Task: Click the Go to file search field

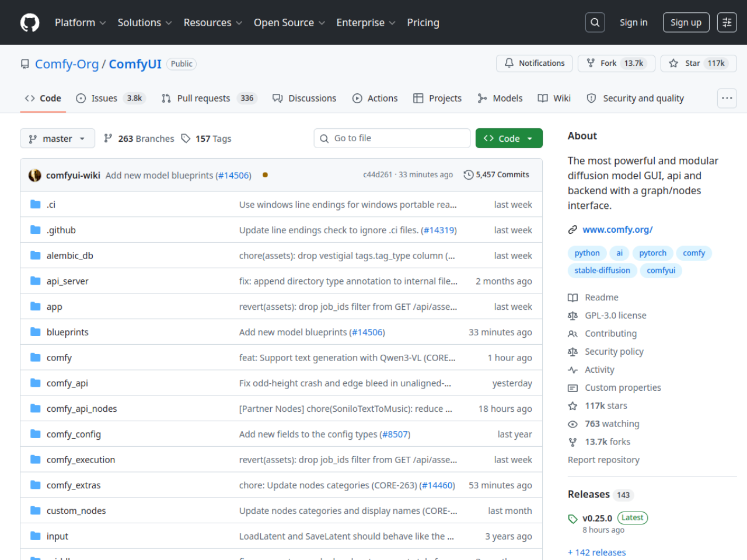Action: (392, 138)
